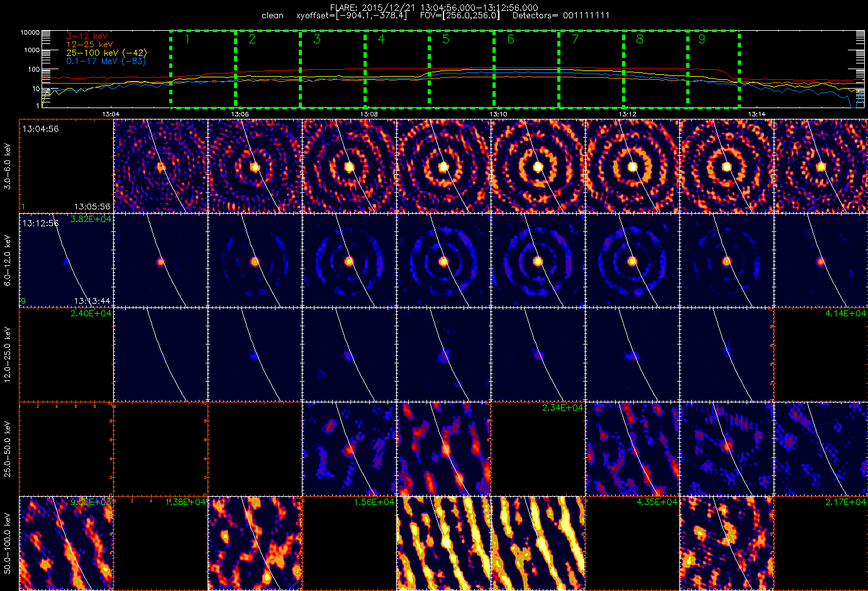Click the green 2.17E+04 value
The height and width of the screenshot is (591, 868).
point(845,502)
